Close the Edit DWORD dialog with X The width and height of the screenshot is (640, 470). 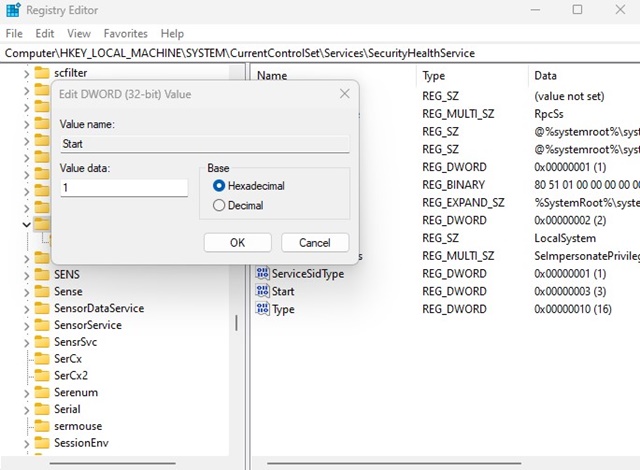pos(344,94)
